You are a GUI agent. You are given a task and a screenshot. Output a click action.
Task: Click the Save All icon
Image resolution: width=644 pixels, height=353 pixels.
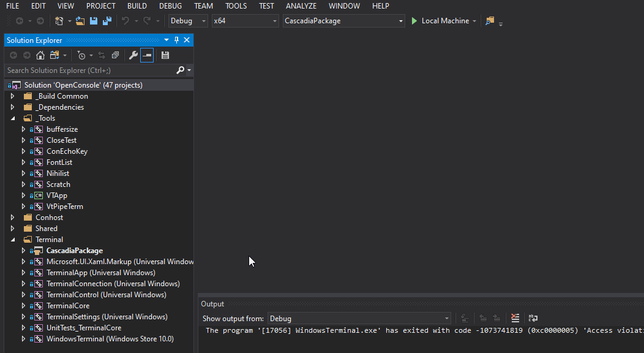pos(107,21)
